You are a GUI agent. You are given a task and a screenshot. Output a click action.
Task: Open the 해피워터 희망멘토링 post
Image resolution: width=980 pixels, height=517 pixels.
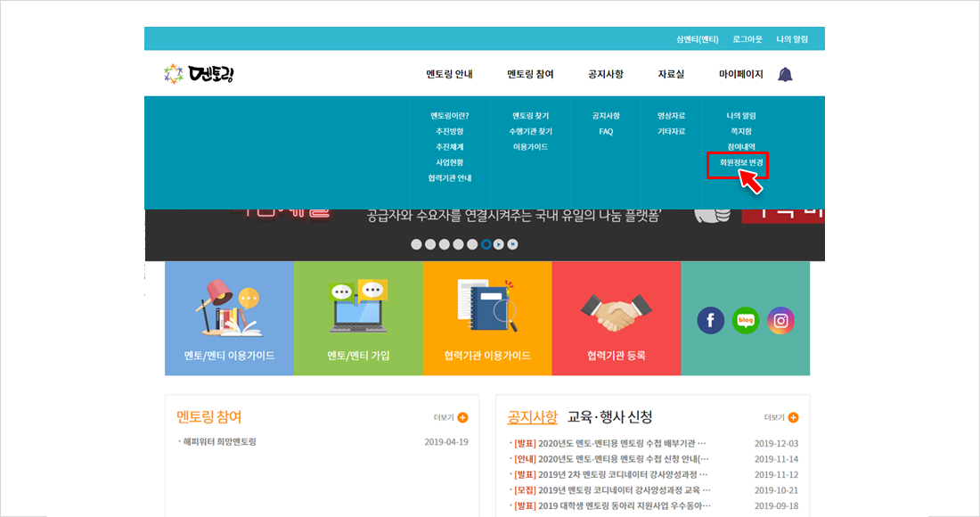219,442
